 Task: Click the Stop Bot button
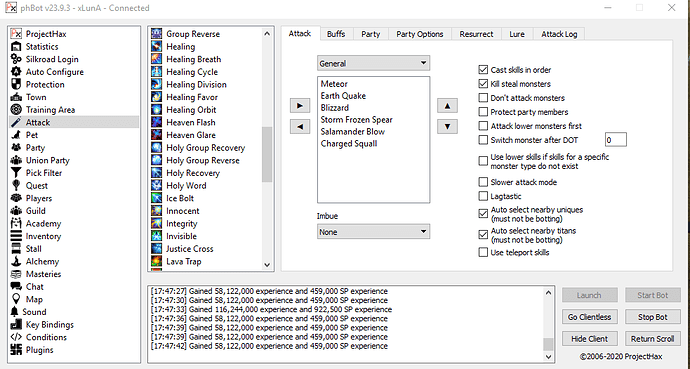tap(653, 317)
